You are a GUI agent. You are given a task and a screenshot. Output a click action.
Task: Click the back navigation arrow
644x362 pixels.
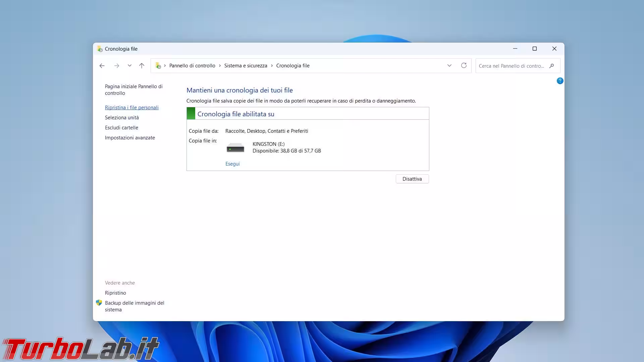(x=102, y=66)
